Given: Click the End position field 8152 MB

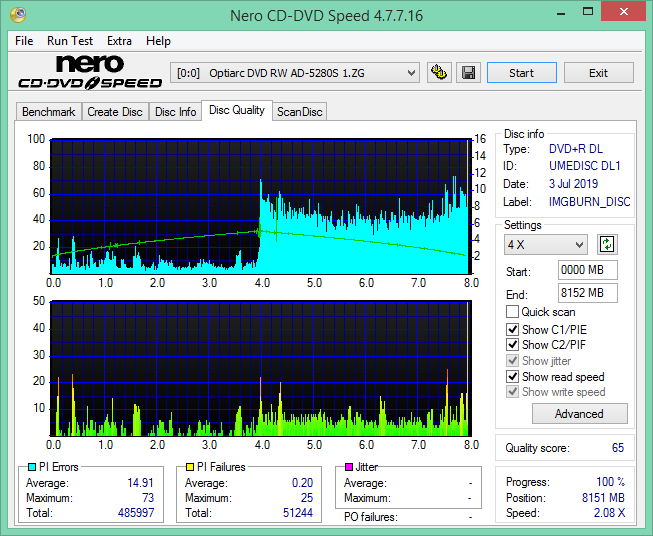Looking at the screenshot, I should pyautogui.click(x=587, y=293).
